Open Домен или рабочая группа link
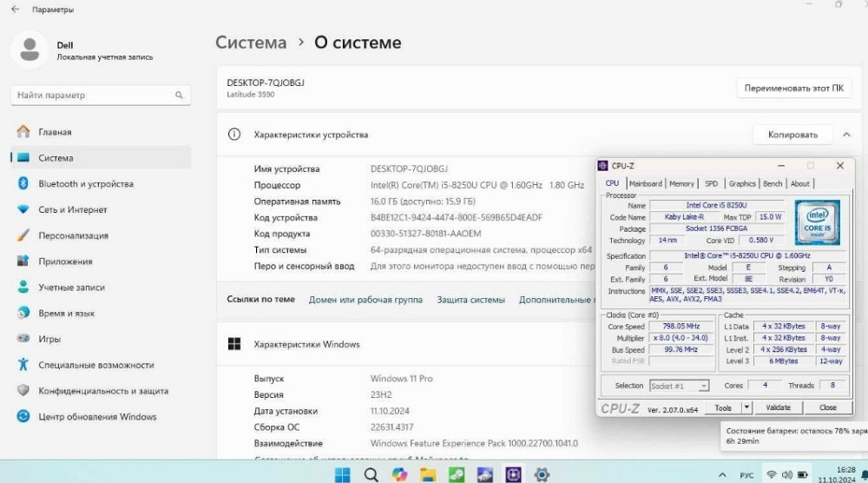 click(x=365, y=300)
